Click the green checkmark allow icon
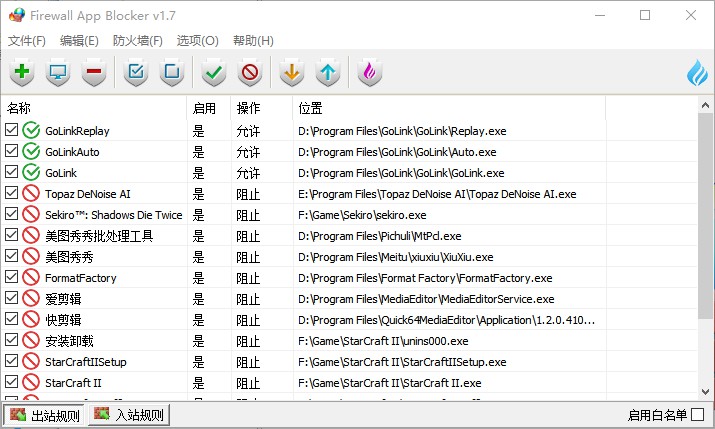This screenshot has height=429, width=715. click(214, 72)
